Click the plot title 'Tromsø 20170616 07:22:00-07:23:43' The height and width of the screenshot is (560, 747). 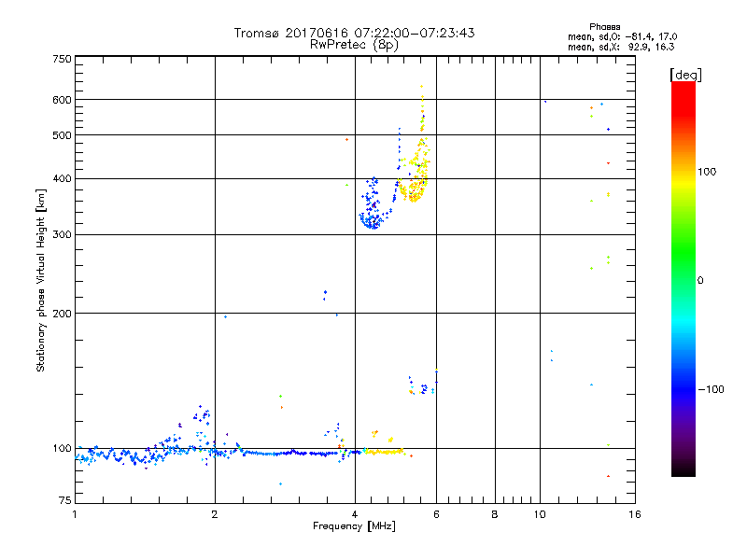coord(354,33)
